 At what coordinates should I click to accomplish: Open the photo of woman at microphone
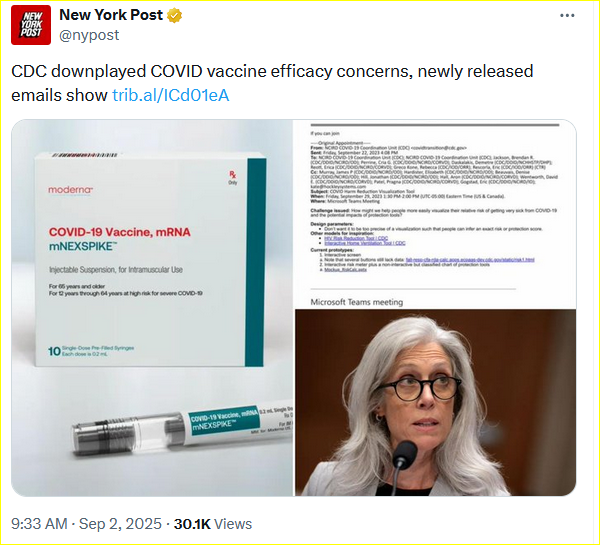435,403
